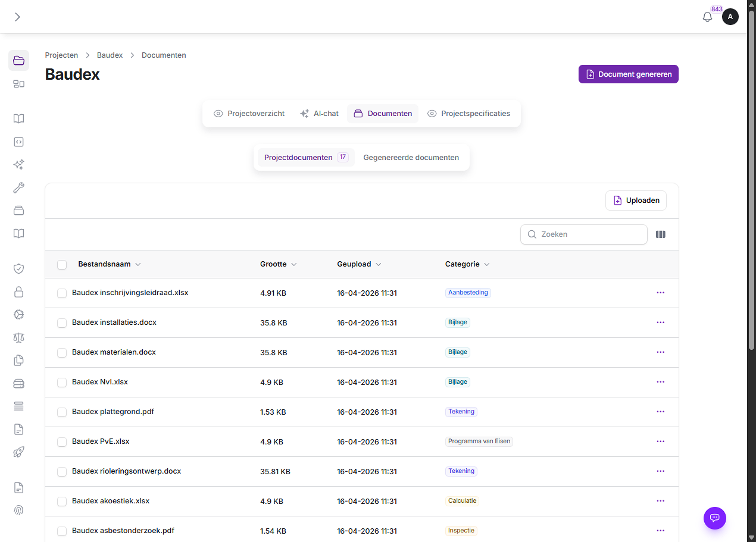Open the fingerprint icon in sidebar
Screen dimensions: 756x542
(18, 510)
